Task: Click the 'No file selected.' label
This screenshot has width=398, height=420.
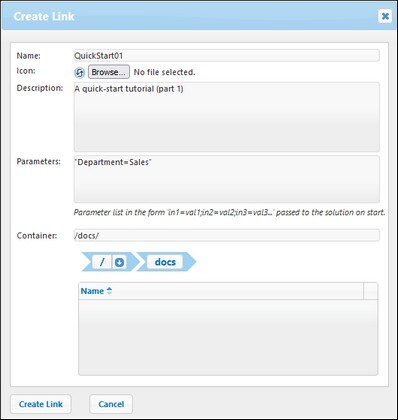Action: pos(164,72)
